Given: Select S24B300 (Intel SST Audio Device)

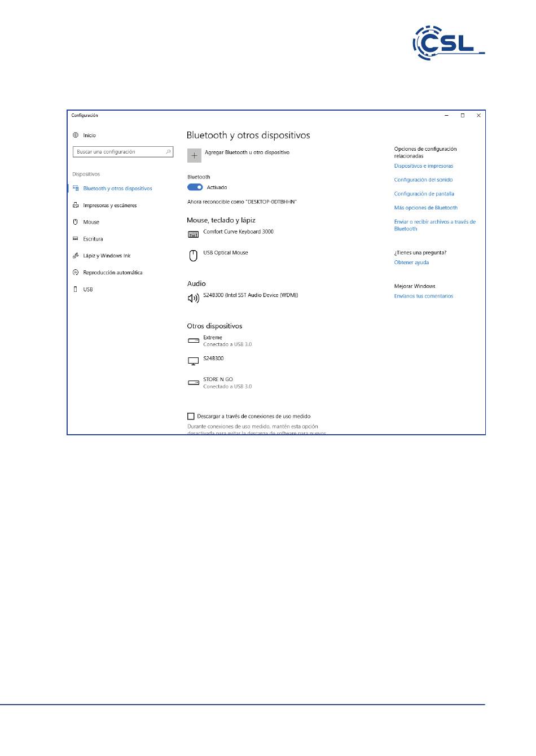Looking at the screenshot, I should point(251,295).
